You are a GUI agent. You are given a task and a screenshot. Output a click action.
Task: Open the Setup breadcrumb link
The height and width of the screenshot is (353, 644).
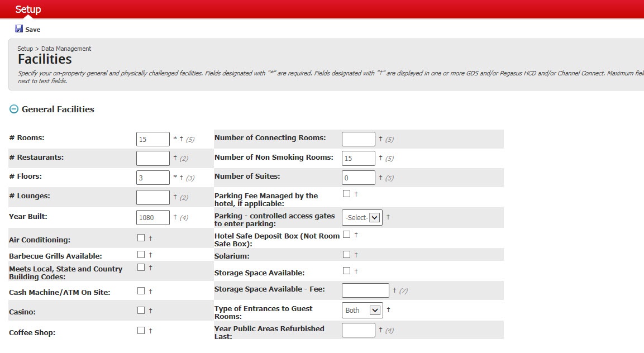[x=25, y=49]
